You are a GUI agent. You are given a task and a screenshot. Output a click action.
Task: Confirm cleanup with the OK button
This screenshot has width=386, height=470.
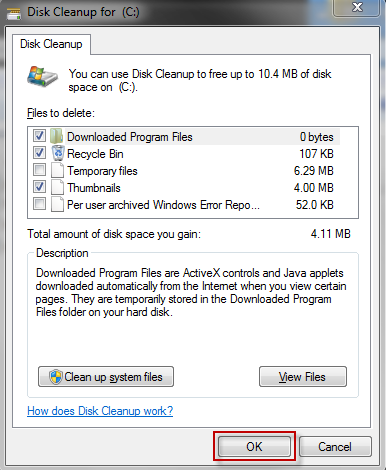click(254, 447)
